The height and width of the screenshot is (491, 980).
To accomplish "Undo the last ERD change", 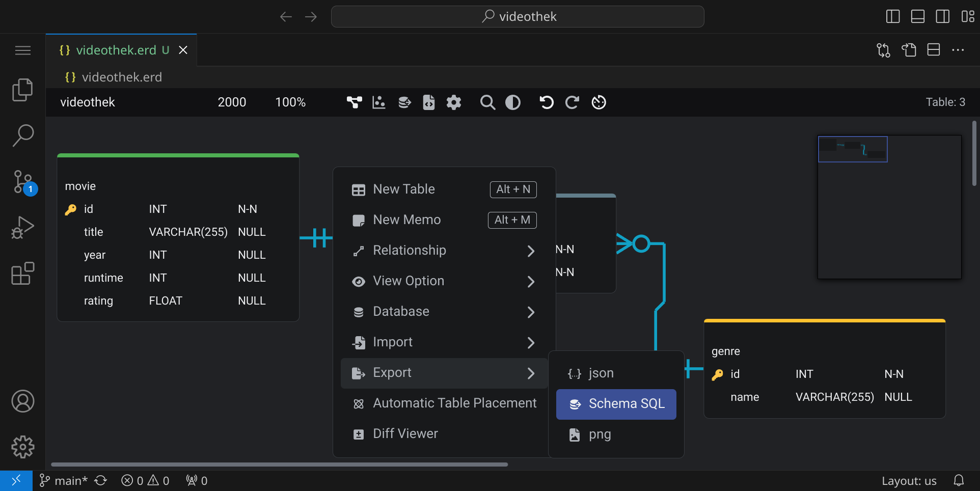I will tap(547, 102).
